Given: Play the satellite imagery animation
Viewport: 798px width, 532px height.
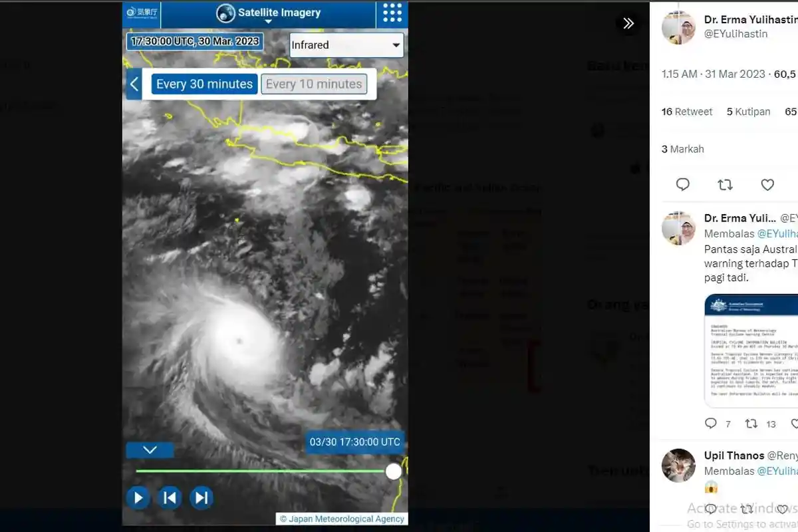Looking at the screenshot, I should 138,497.
